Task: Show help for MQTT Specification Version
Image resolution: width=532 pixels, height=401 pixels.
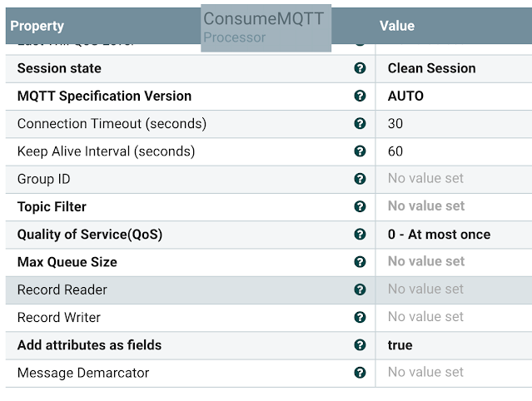Action: coord(360,96)
